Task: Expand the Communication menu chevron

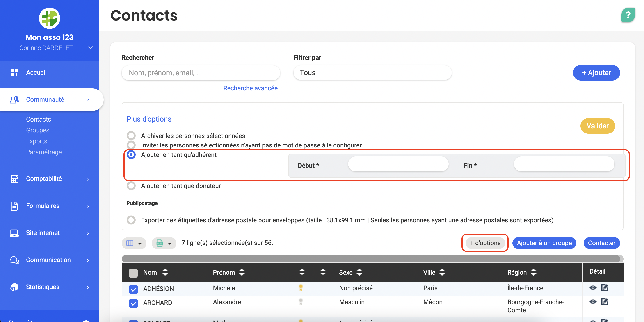Action: [x=88, y=260]
